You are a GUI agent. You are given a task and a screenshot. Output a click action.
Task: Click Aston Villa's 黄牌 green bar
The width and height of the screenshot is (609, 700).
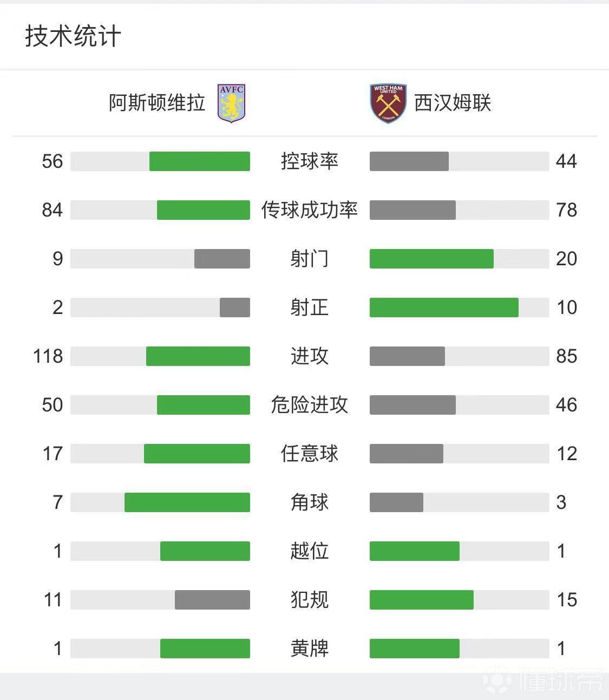pos(205,649)
